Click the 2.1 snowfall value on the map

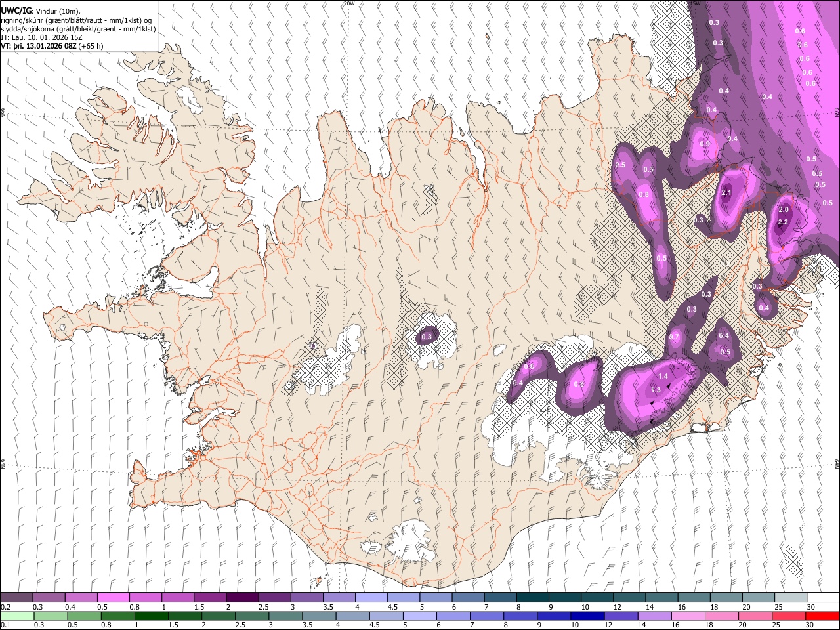pos(726,192)
